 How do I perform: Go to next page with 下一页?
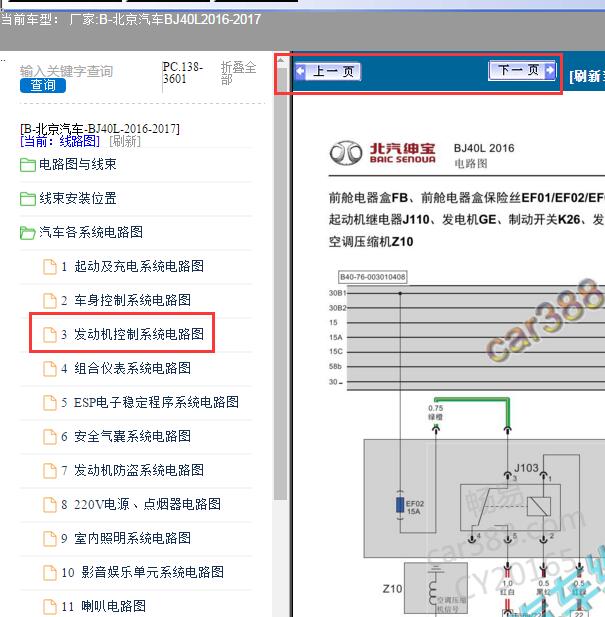(522, 70)
